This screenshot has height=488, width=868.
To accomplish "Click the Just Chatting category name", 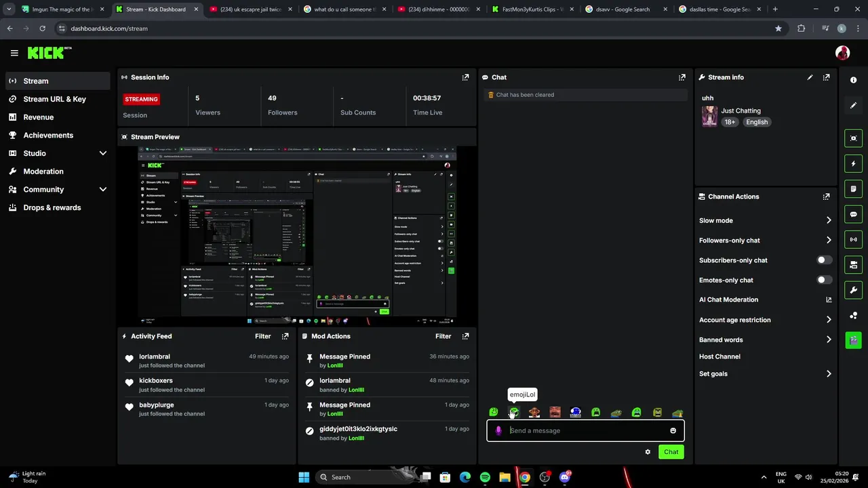I will coord(741,110).
